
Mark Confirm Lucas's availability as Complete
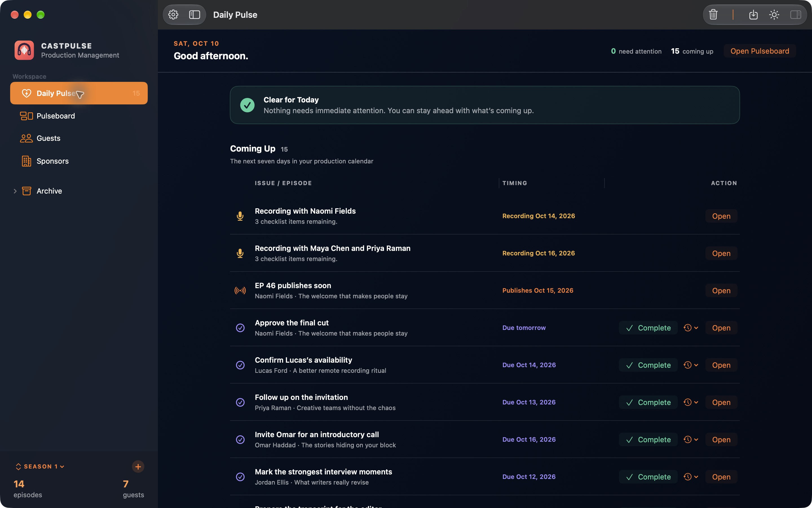pyautogui.click(x=648, y=365)
